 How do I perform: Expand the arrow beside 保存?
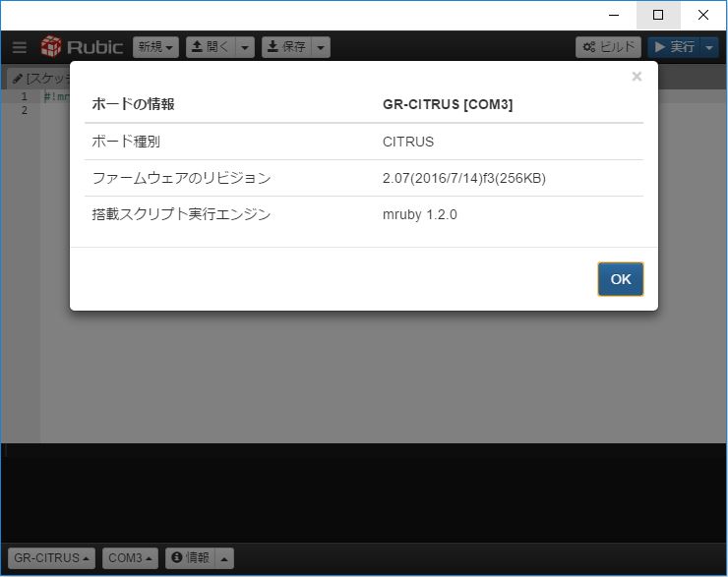(x=321, y=47)
